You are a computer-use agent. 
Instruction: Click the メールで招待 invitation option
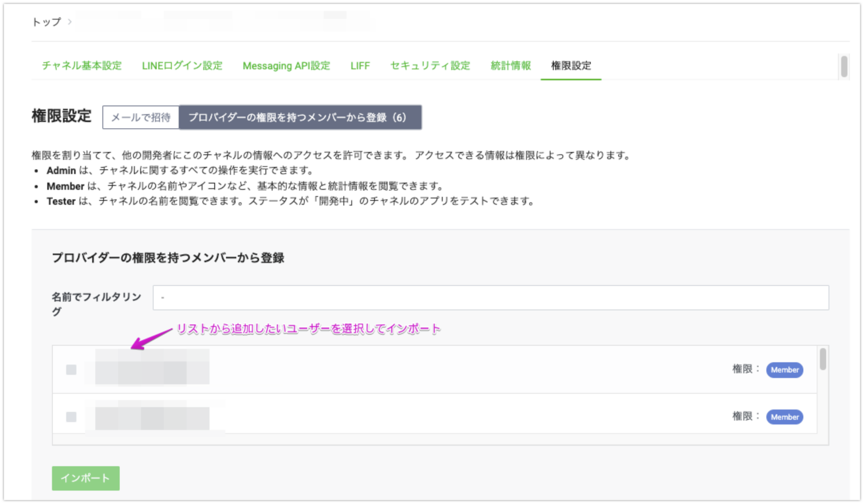coord(141,117)
